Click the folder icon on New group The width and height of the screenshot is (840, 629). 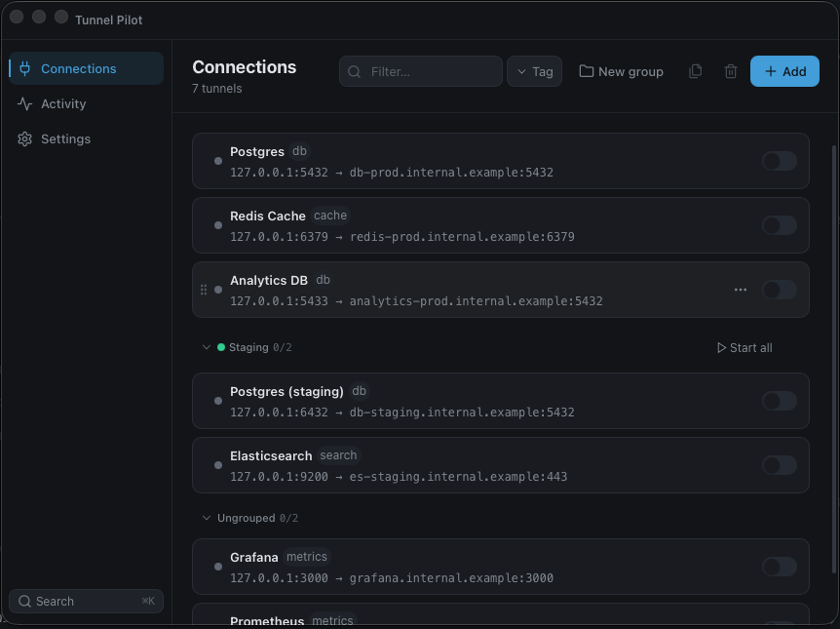tap(586, 71)
